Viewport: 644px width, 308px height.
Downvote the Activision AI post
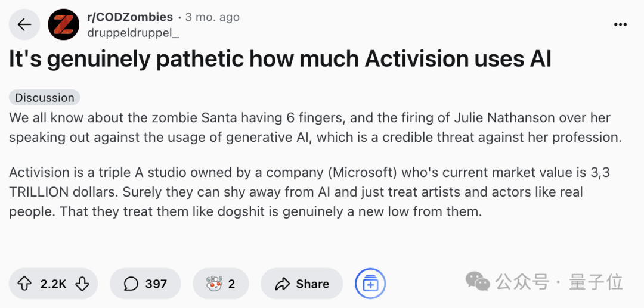[x=82, y=284]
